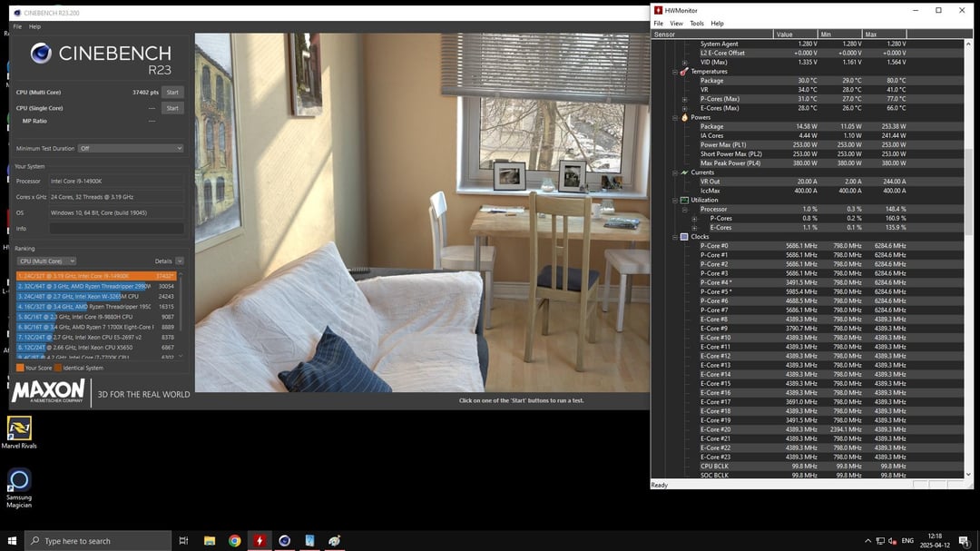
Task: Select the Intel Core i9-14900K ranking row
Action: click(x=96, y=276)
